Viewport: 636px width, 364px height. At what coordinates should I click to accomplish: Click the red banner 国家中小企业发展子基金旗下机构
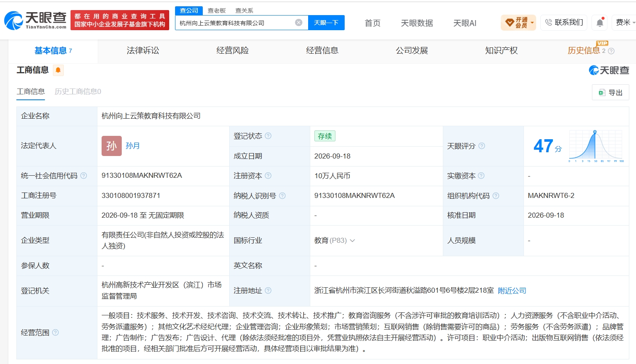click(x=120, y=24)
